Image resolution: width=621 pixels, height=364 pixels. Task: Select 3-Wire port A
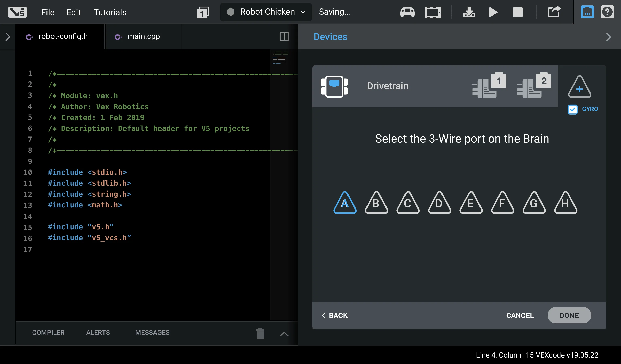(345, 203)
